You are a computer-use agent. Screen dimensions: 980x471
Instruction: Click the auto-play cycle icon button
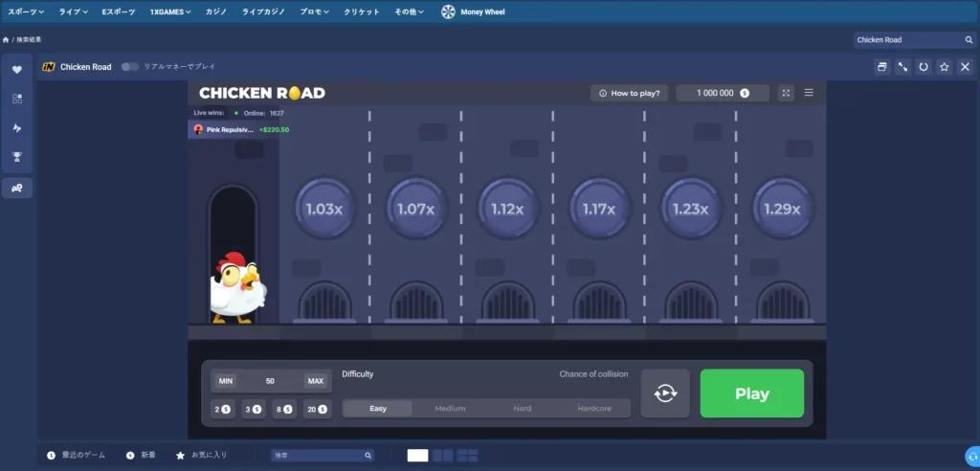[666, 393]
